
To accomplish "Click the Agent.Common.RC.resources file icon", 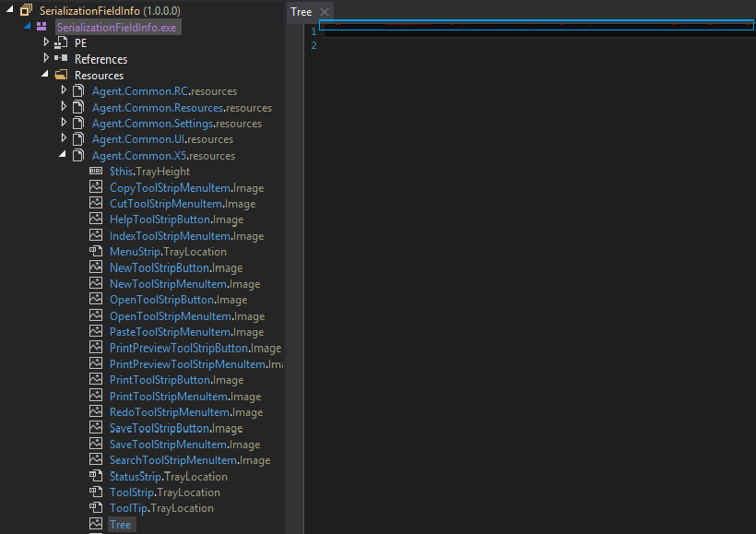I will coord(78,91).
